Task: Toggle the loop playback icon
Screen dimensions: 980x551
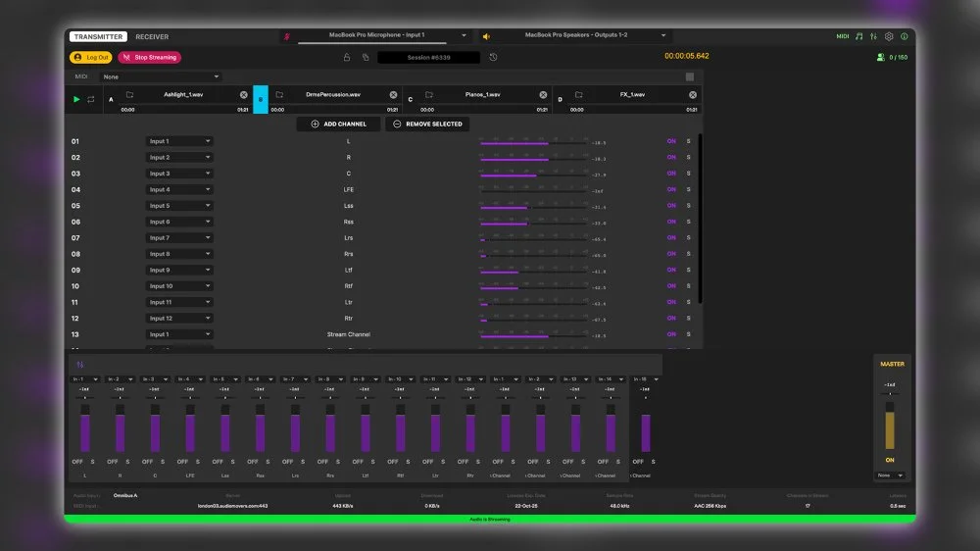Action: click(x=91, y=99)
